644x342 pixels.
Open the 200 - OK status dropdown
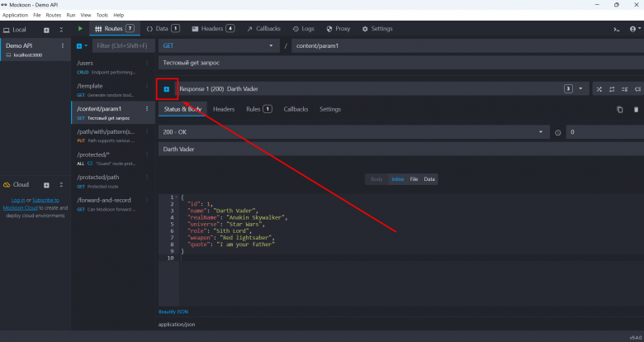pyautogui.click(x=353, y=132)
